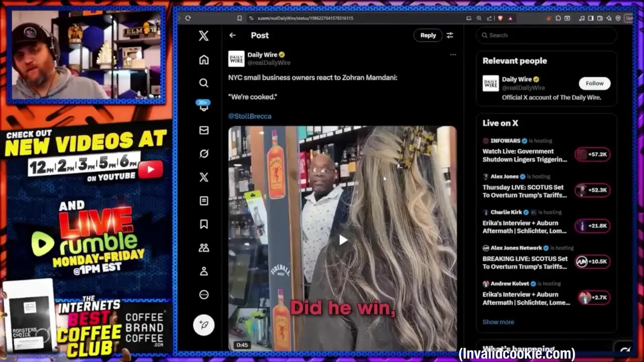This screenshot has width=644, height=362.
Task: Go back with the Post arrow
Action: coord(232,35)
